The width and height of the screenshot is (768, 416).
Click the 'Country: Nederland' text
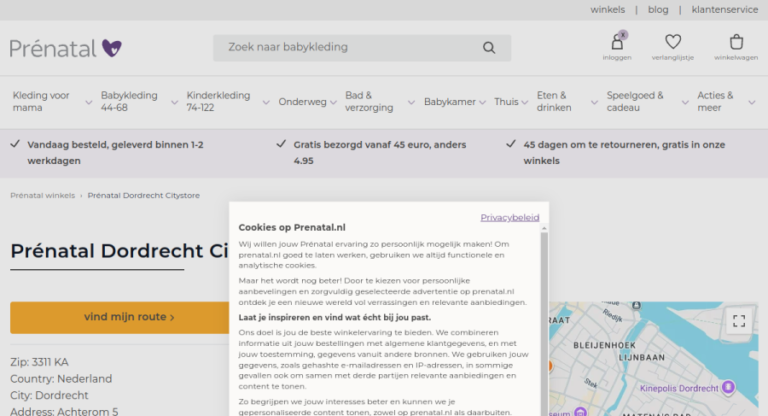pos(61,379)
